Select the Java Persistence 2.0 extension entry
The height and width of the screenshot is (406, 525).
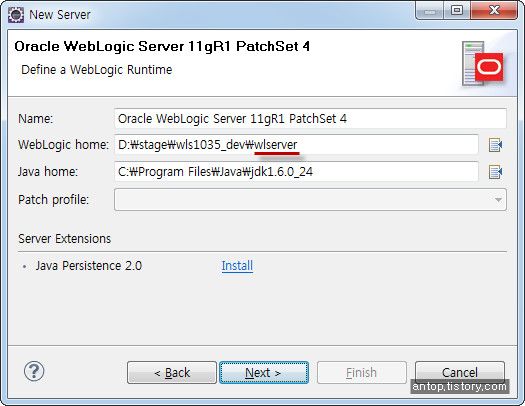point(89,266)
